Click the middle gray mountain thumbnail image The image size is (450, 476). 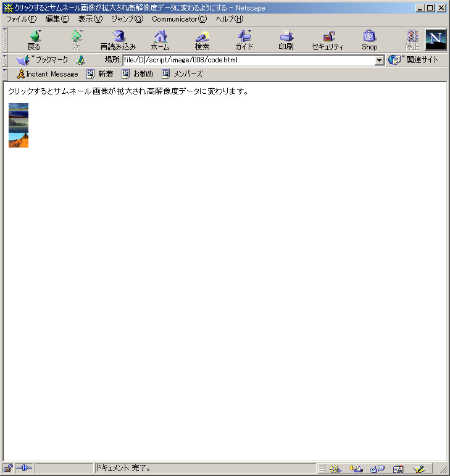pyautogui.click(x=19, y=125)
